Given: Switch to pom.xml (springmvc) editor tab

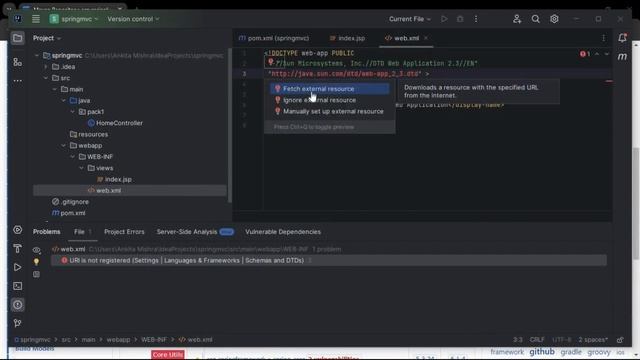Looking at the screenshot, I should (274, 38).
